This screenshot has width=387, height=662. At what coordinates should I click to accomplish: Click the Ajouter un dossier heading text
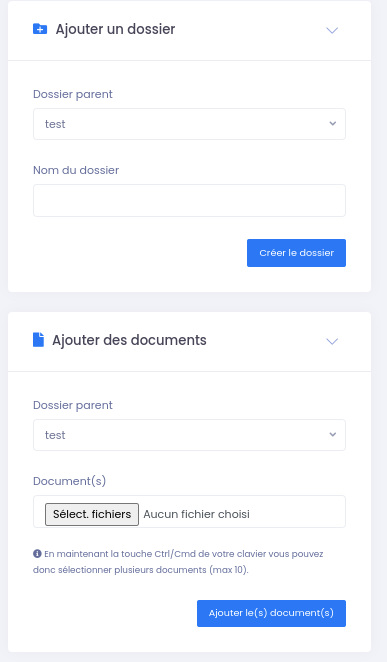115,29
